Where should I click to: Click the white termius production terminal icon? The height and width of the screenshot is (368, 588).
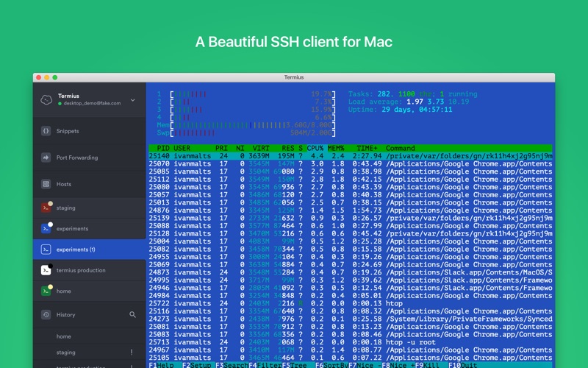[x=46, y=270]
